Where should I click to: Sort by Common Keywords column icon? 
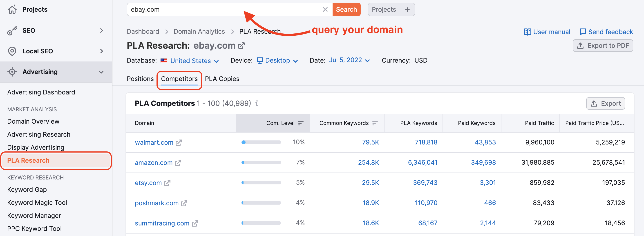pyautogui.click(x=375, y=123)
